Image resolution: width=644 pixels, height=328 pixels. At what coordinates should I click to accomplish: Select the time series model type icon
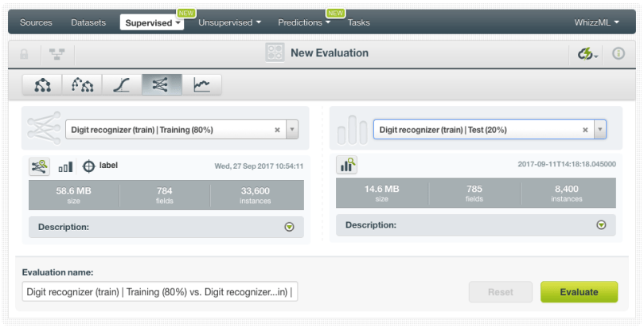pyautogui.click(x=201, y=84)
